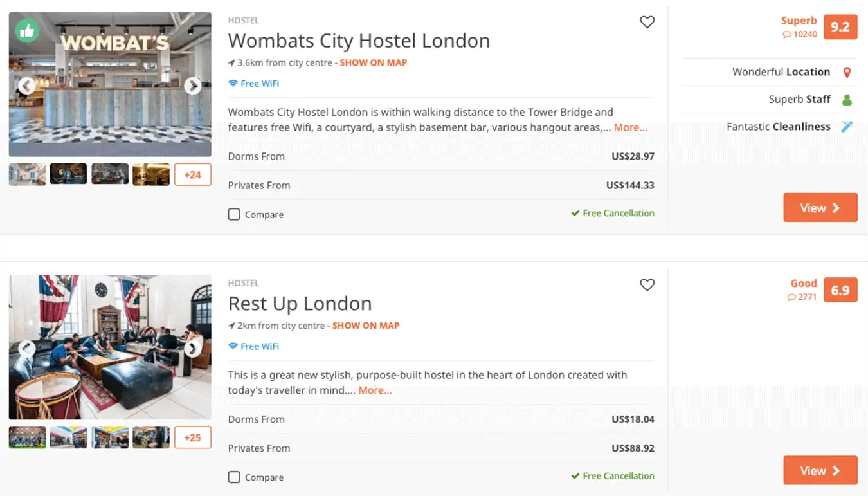Favorite Wombats City Hostel with heart icon
The width and height of the screenshot is (868, 496).
click(647, 22)
